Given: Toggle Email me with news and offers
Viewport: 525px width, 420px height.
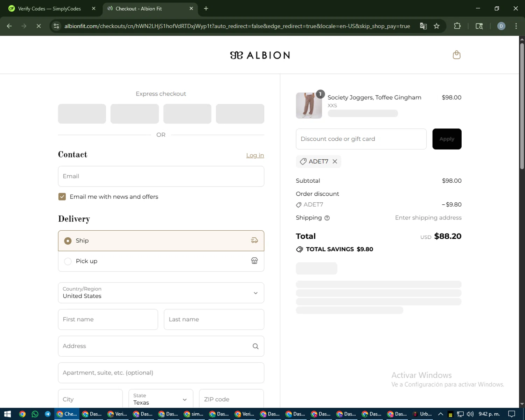Looking at the screenshot, I should (62, 197).
